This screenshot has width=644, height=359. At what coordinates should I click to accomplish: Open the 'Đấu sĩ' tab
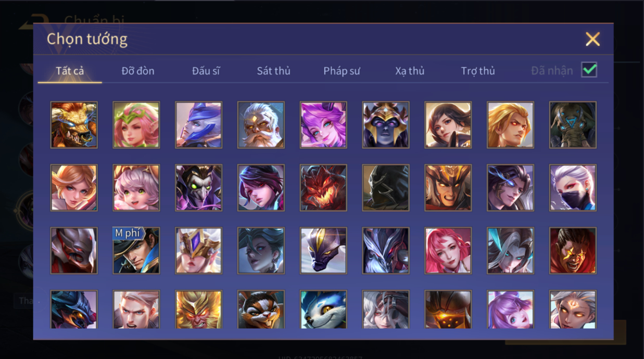pos(206,71)
